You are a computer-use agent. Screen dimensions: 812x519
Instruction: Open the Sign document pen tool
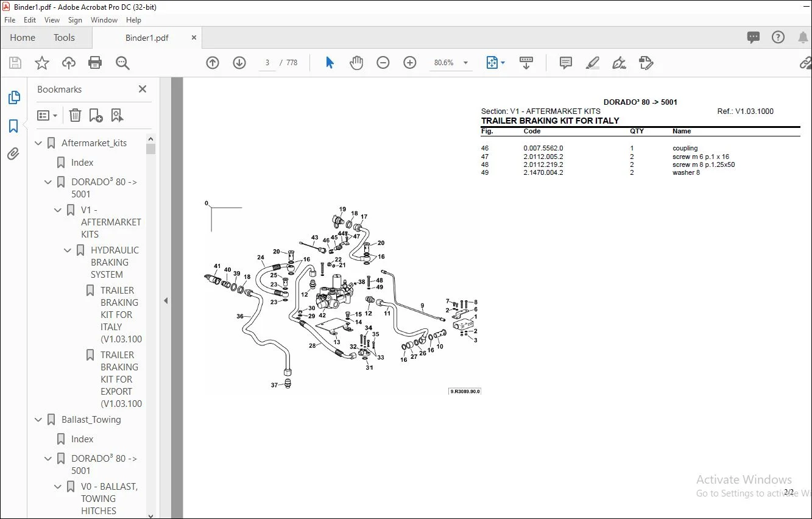point(620,63)
